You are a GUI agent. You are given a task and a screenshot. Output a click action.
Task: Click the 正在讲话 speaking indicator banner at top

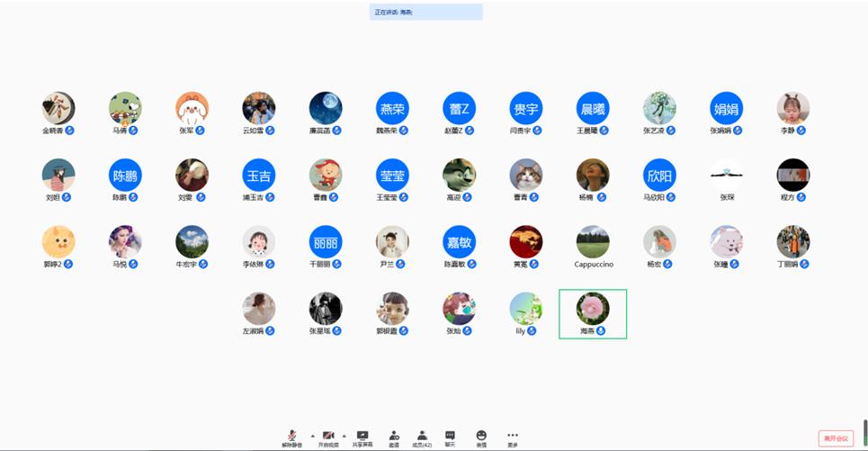tap(425, 12)
